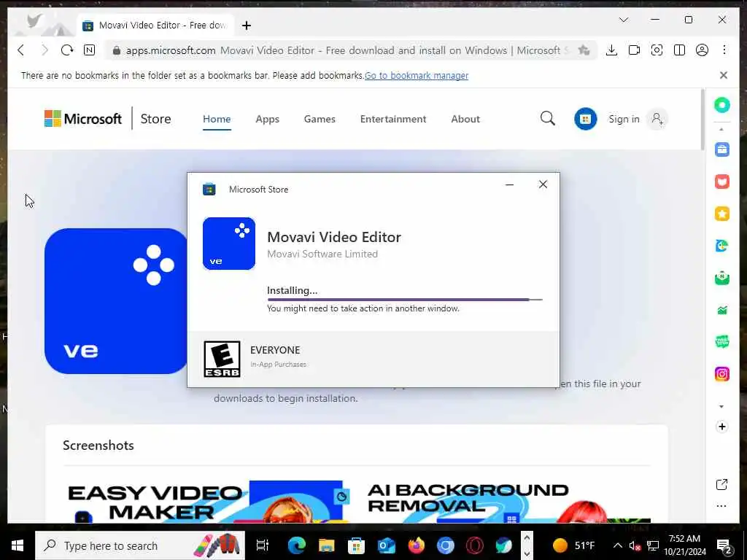Open the browser profile icon
The width and height of the screenshot is (747, 560).
702,50
